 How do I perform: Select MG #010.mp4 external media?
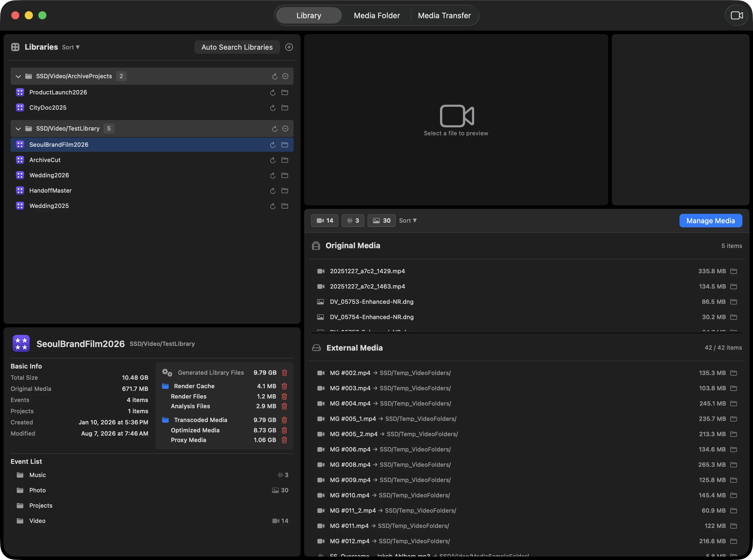click(x=527, y=495)
